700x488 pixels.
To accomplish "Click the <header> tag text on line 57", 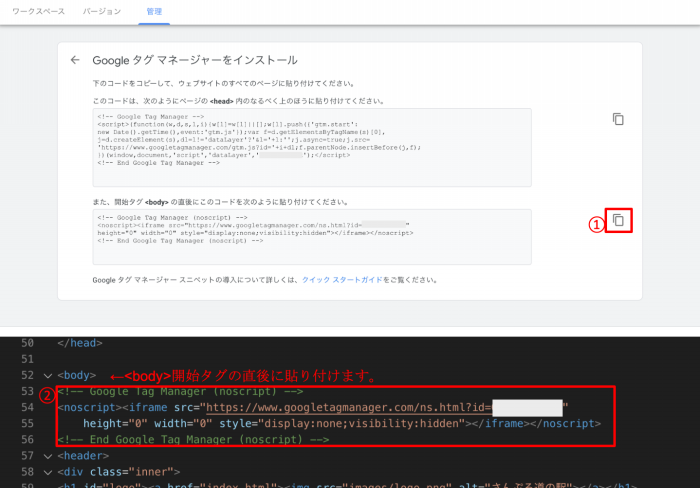I will [x=83, y=456].
